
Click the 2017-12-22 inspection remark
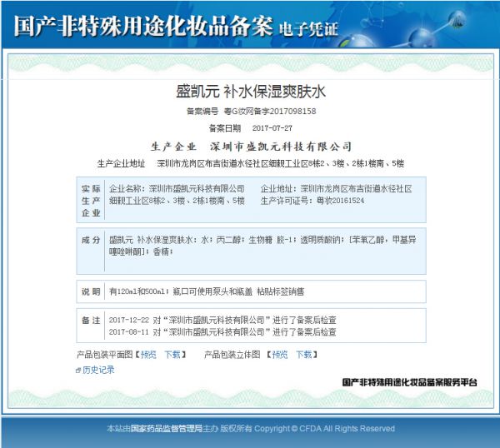[x=222, y=320]
